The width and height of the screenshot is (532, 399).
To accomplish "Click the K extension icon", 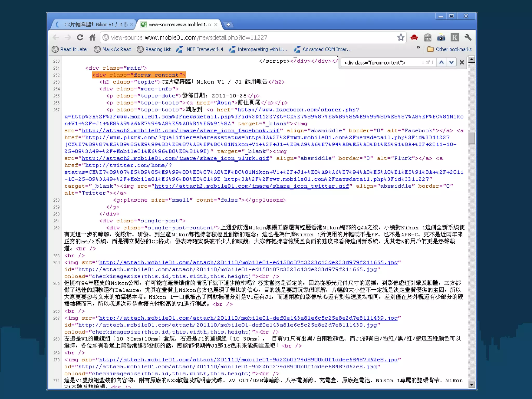I will click(x=454, y=38).
